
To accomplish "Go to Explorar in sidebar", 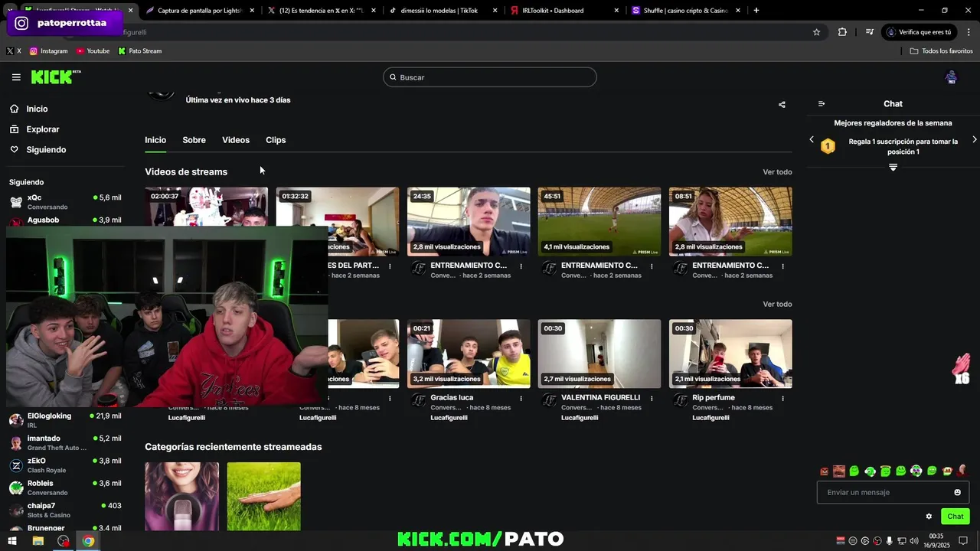I will [x=34, y=129].
